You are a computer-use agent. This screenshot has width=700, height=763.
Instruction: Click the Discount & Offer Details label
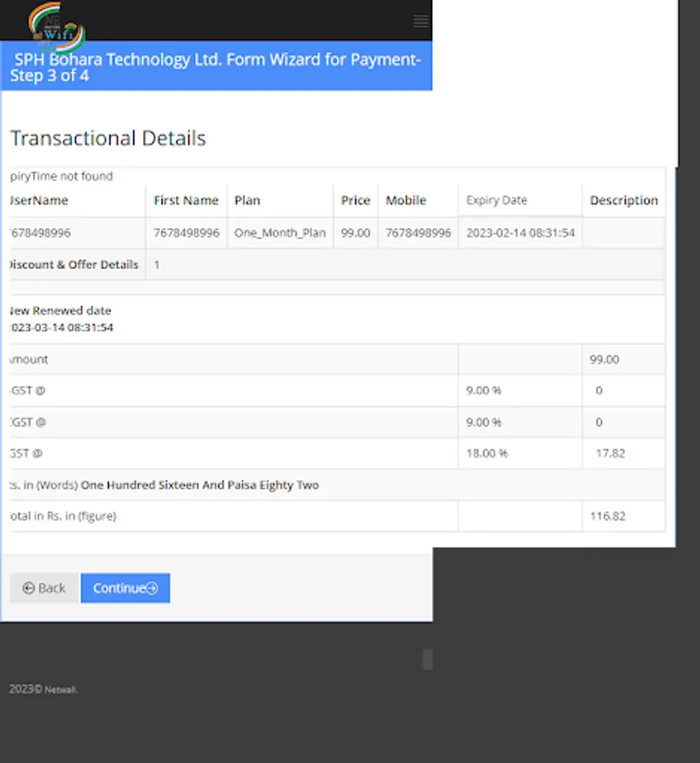[x=74, y=265]
